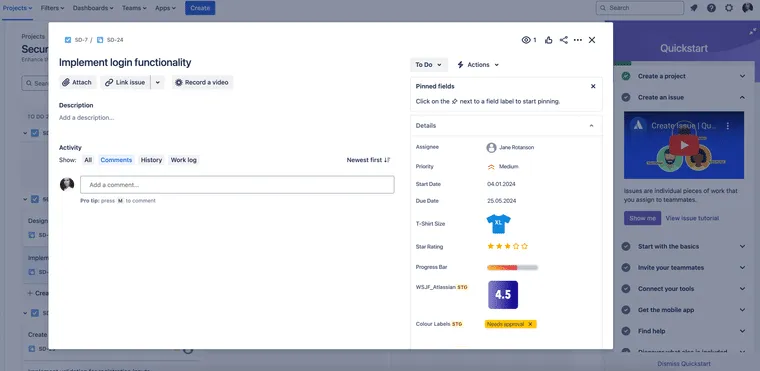The width and height of the screenshot is (760, 371).
Task: Open the Actions dropdown
Action: pos(478,65)
